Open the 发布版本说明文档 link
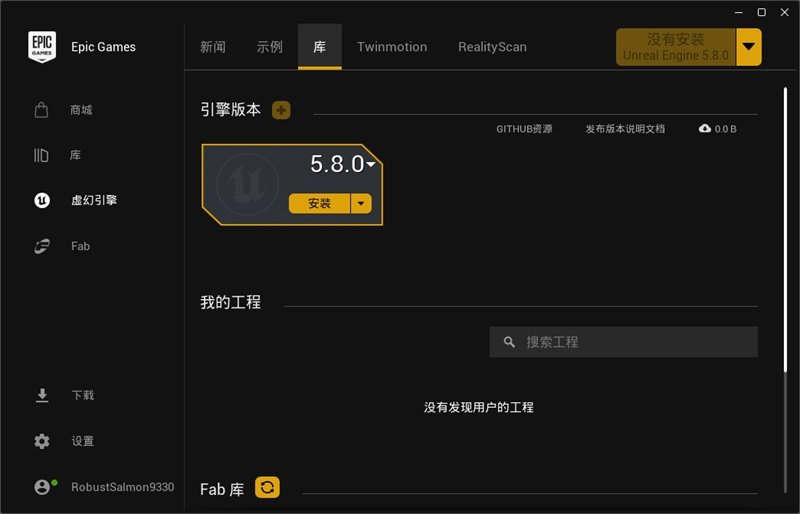This screenshot has height=514, width=800. click(625, 129)
